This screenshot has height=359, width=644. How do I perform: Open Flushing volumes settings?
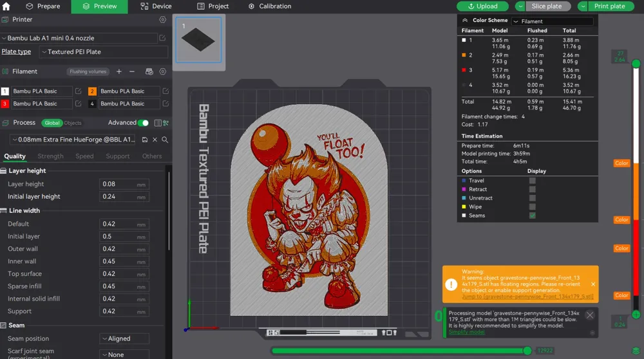[88, 71]
